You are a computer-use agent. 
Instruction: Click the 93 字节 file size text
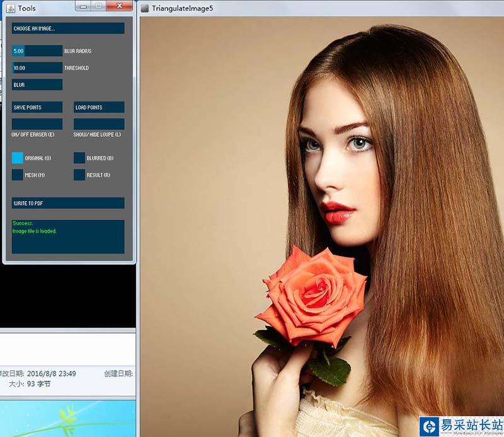[39, 384]
